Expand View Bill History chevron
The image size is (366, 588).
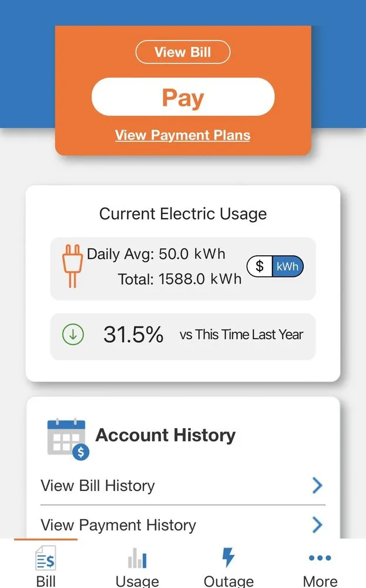point(317,485)
